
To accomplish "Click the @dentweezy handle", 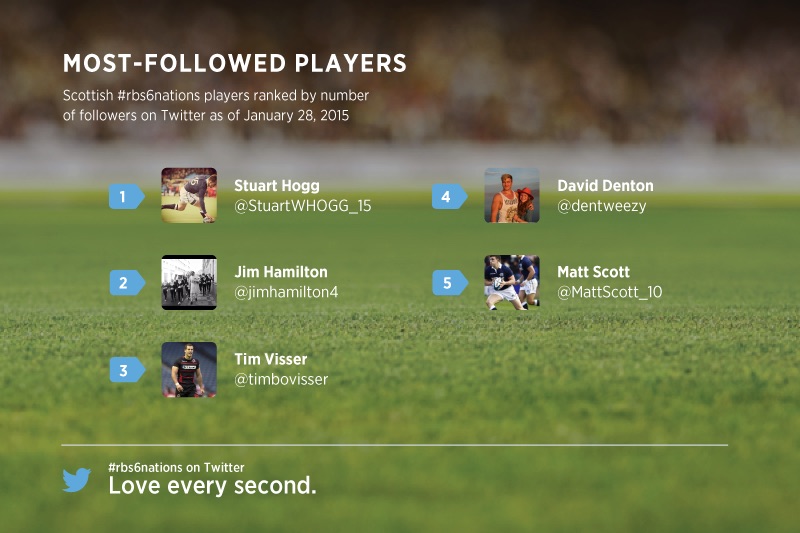I will pos(602,206).
